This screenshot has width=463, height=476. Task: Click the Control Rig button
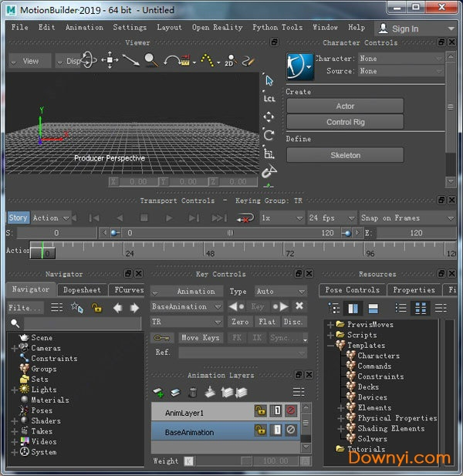click(x=345, y=122)
